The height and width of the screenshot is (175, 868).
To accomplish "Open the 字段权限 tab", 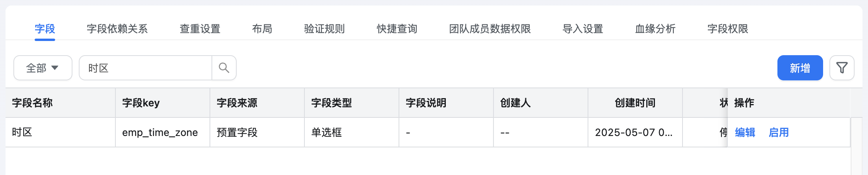I will click(728, 29).
